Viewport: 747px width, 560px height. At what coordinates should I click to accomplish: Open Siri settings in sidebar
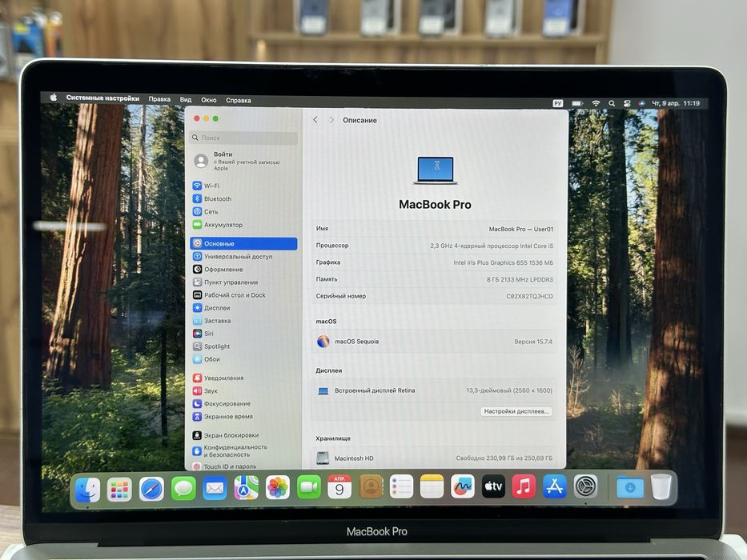243,334
